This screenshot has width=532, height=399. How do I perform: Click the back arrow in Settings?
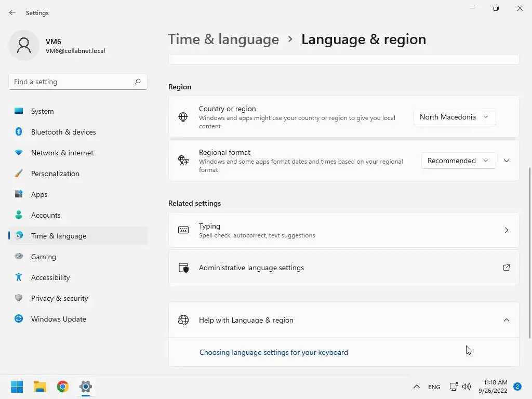(12, 12)
